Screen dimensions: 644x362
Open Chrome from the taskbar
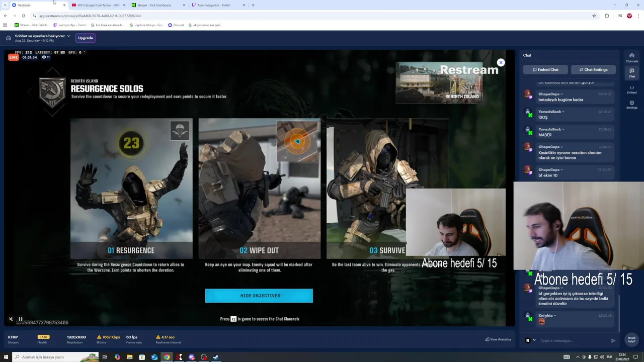[x=167, y=357]
